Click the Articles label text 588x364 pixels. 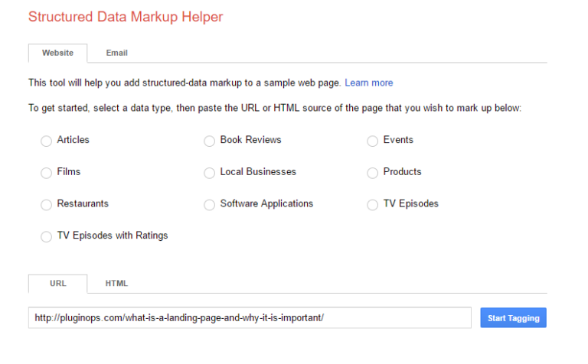pyautogui.click(x=73, y=140)
